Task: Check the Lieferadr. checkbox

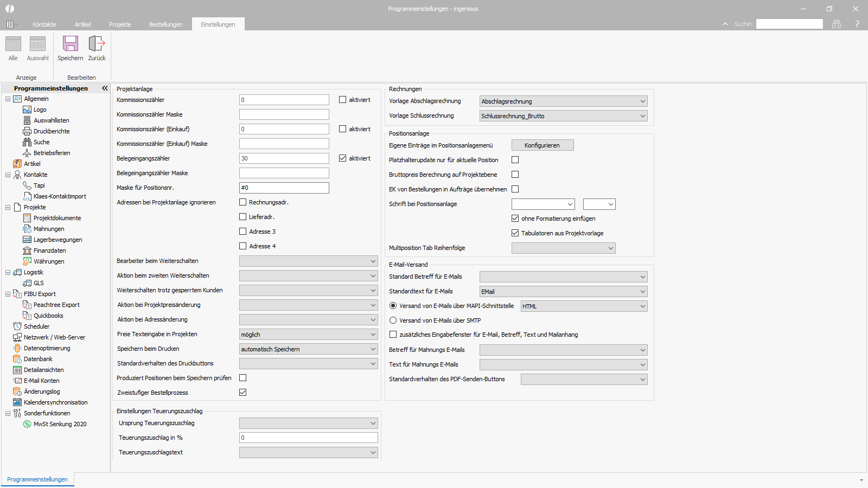Action: 242,217
